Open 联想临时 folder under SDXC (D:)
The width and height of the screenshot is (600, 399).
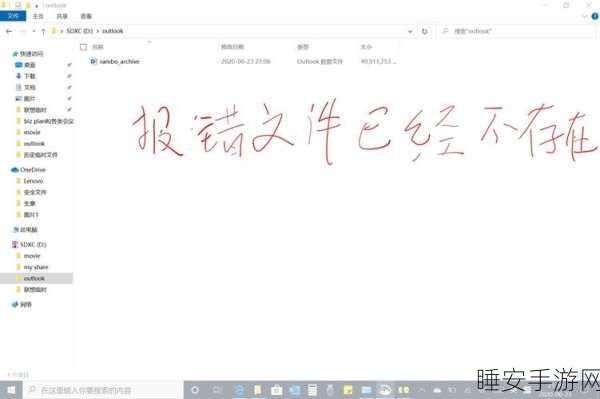[35, 290]
